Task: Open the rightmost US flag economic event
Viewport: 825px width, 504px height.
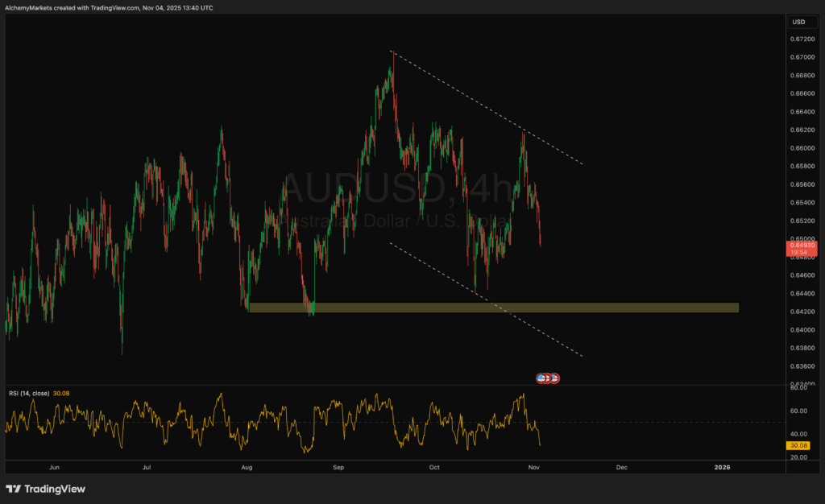Action: point(555,378)
